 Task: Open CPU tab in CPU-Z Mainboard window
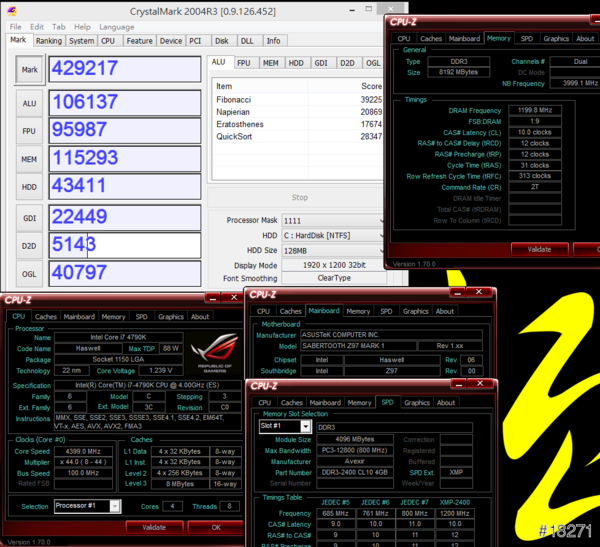(263, 311)
